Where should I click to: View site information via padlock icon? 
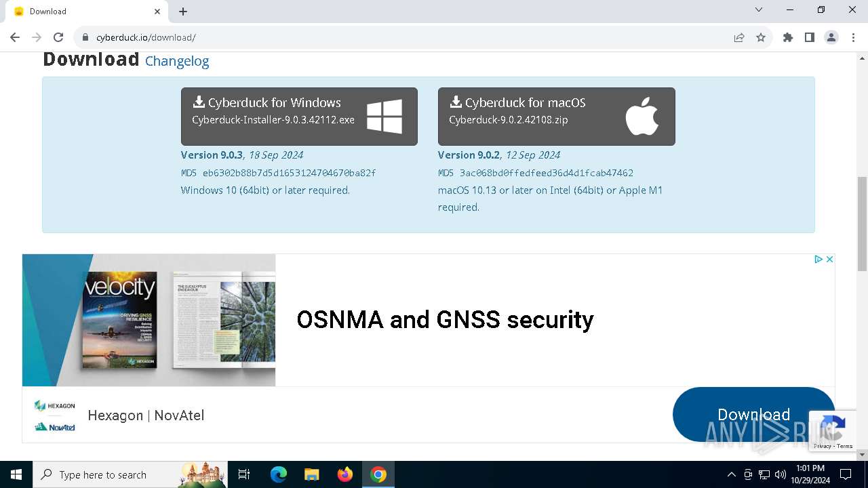[x=85, y=38]
